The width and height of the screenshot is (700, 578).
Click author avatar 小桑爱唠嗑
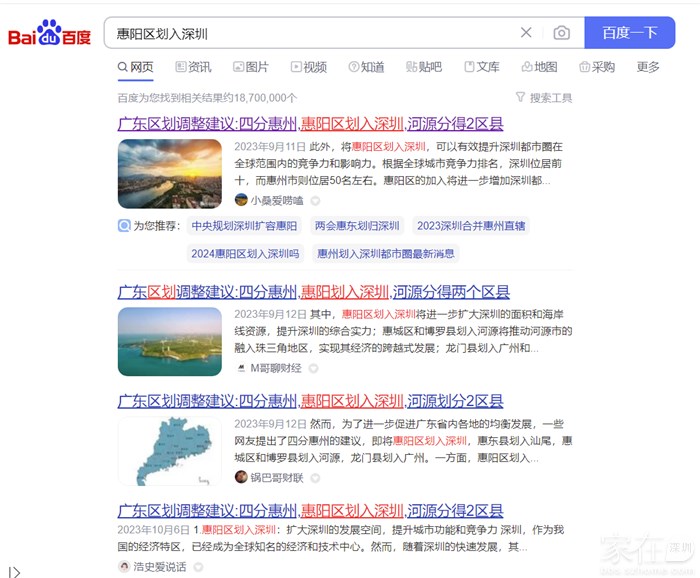[x=241, y=200]
